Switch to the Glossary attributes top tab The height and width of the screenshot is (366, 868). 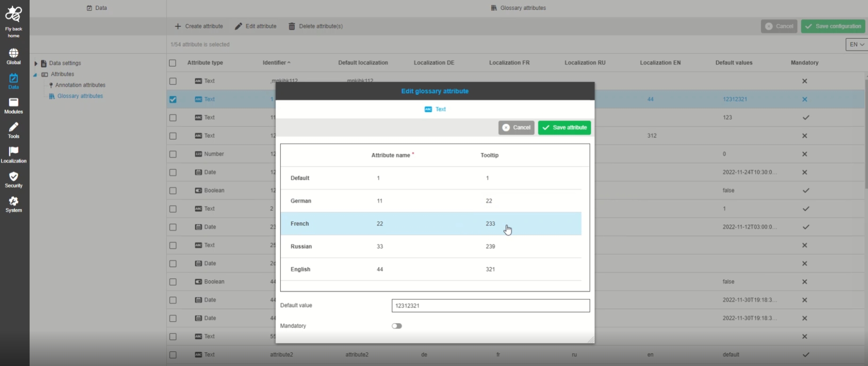click(518, 8)
